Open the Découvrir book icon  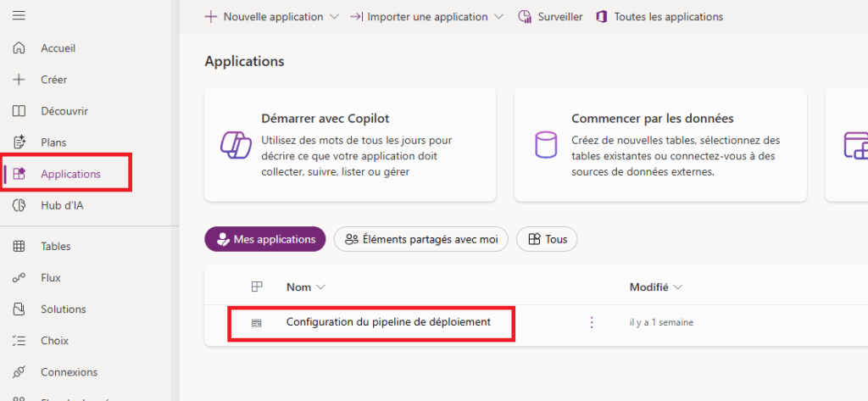click(19, 111)
